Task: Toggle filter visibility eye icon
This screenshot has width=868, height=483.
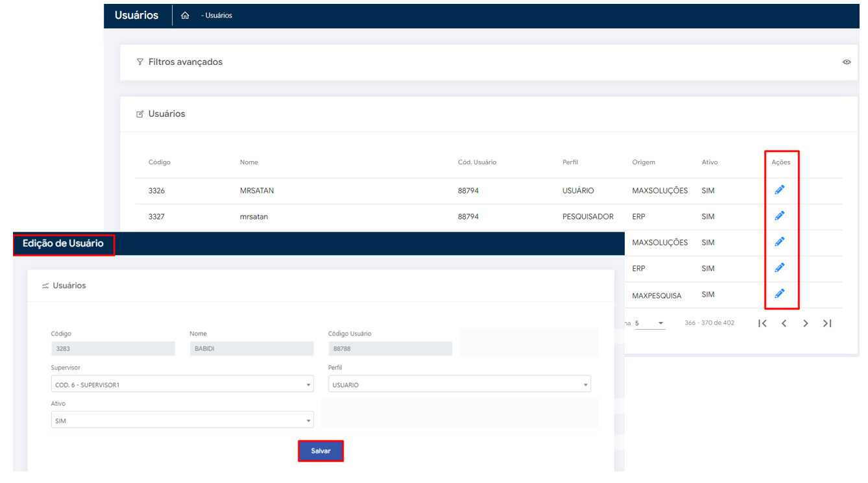Action: click(847, 62)
